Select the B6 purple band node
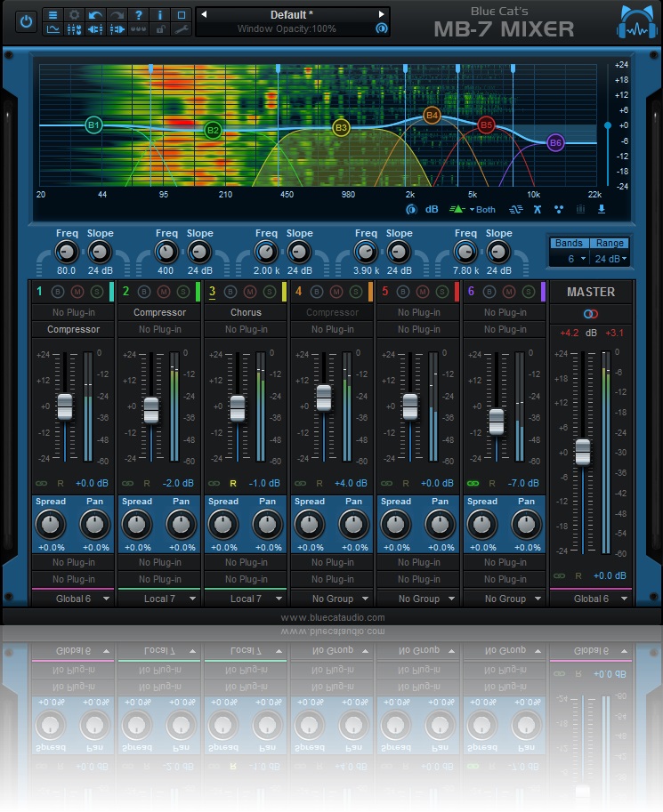This screenshot has height=812, width=663. coord(555,143)
